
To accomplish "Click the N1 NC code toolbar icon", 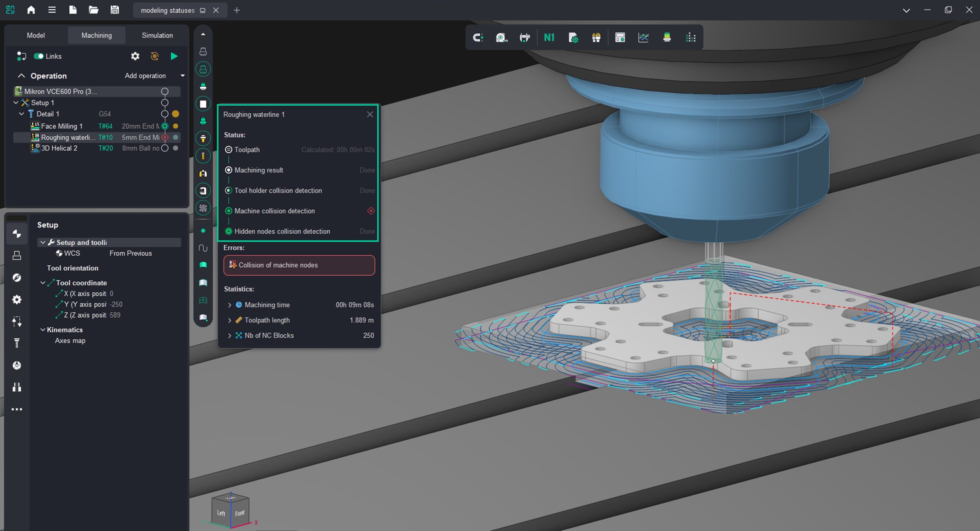I will [x=549, y=38].
